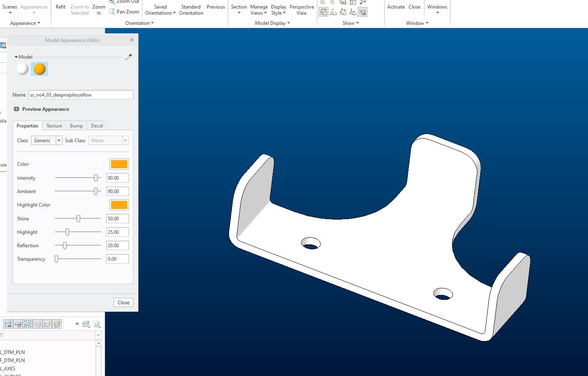Switch to the Texture tab
This screenshot has height=376, width=588.
(x=54, y=125)
